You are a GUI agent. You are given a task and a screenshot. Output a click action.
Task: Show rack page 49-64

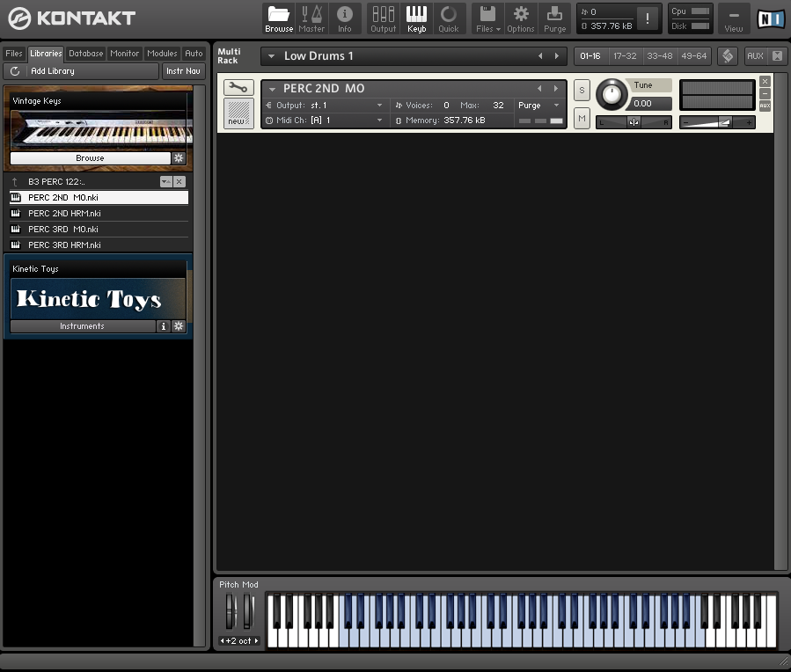coord(694,56)
